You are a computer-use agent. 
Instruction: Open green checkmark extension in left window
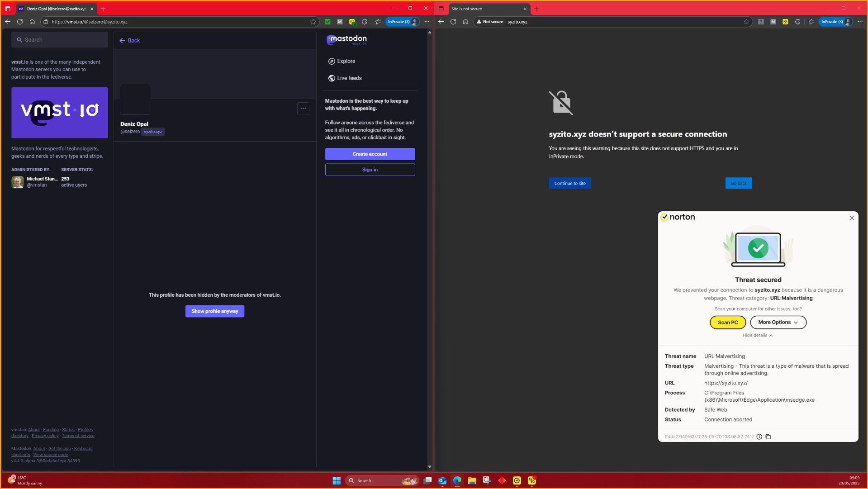tap(327, 22)
